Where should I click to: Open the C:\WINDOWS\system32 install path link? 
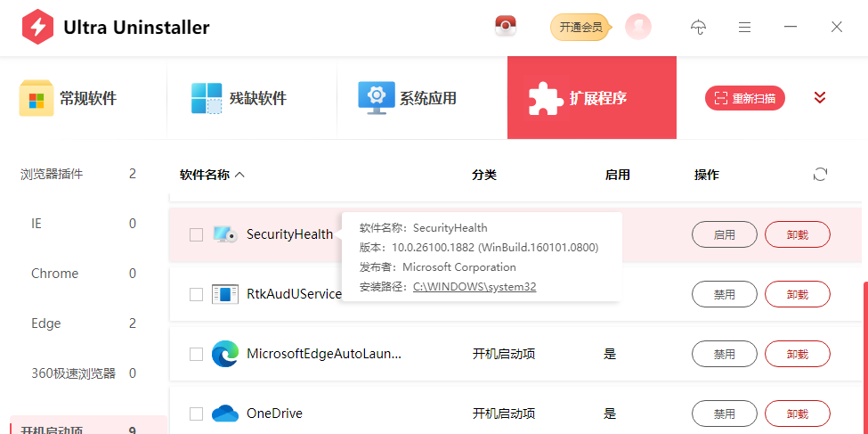pyautogui.click(x=475, y=286)
